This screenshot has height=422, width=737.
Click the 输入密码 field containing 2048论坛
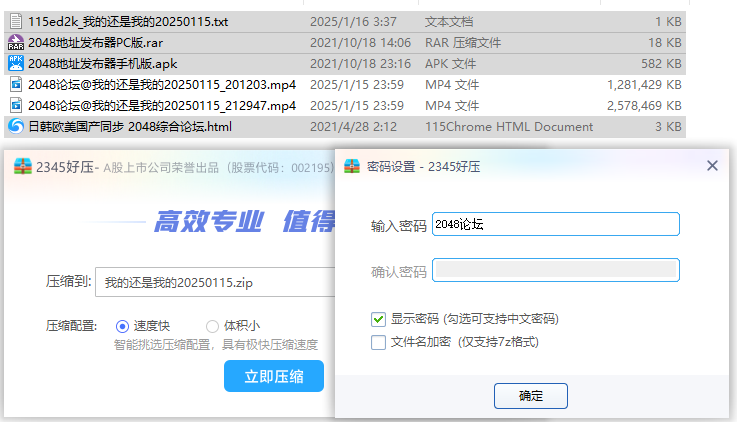[x=556, y=224]
